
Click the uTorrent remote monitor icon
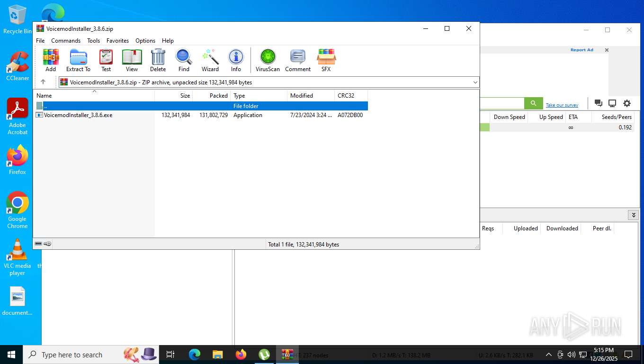(x=612, y=103)
